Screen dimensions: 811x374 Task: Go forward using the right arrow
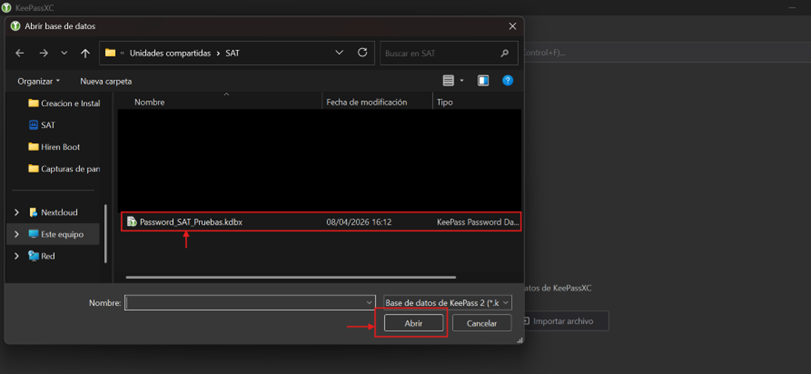[x=43, y=53]
